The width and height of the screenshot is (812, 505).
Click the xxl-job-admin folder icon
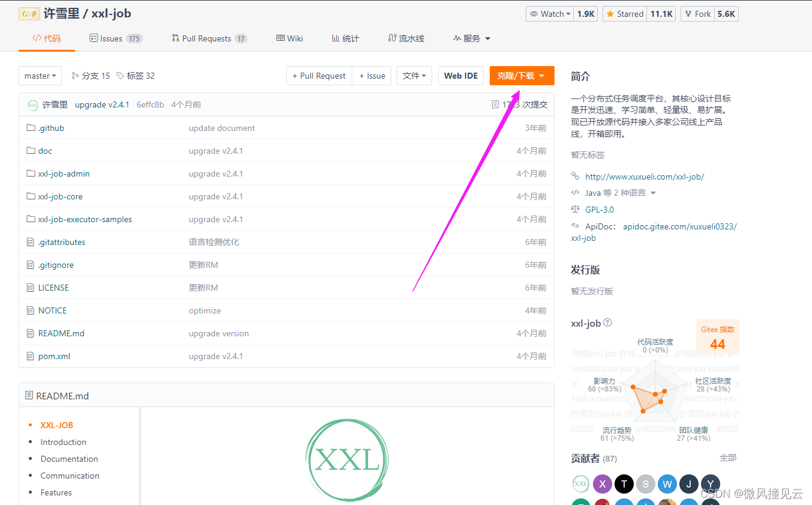pyautogui.click(x=31, y=174)
